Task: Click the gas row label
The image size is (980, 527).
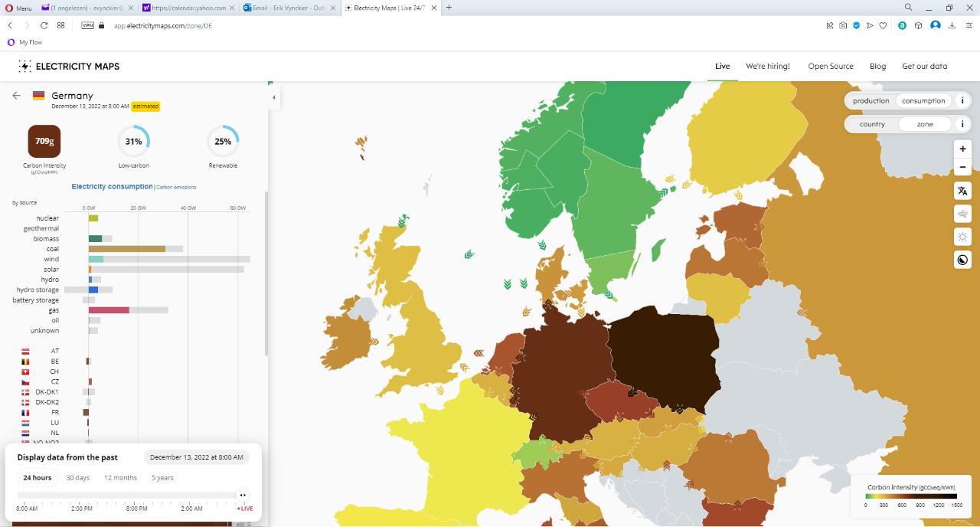Action: point(54,310)
